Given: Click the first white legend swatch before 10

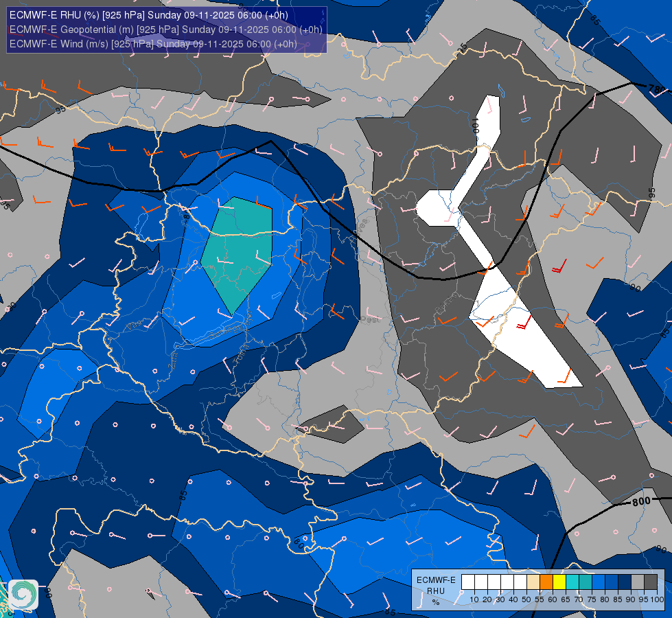Looking at the screenshot, I should click(x=468, y=582).
